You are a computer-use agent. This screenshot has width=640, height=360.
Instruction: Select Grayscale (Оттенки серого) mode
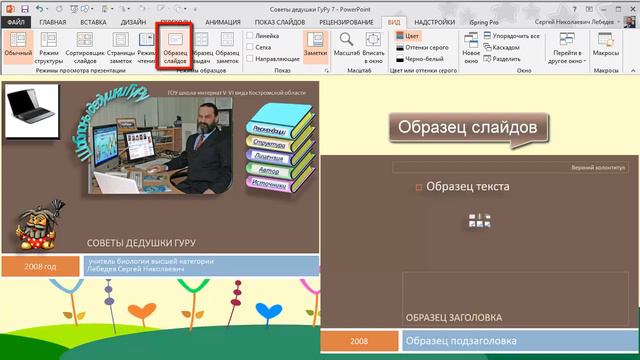point(422,47)
